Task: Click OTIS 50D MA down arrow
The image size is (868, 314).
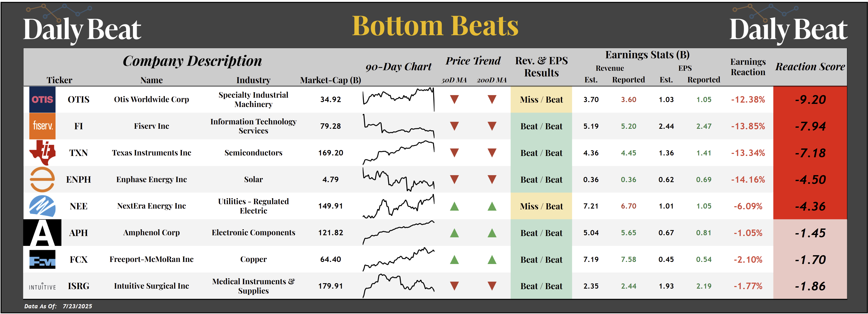Action: [454, 100]
